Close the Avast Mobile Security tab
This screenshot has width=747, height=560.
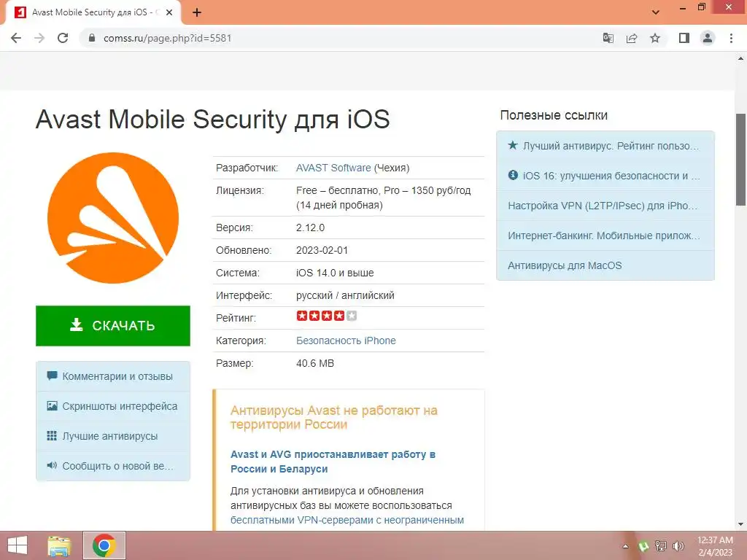click(169, 12)
